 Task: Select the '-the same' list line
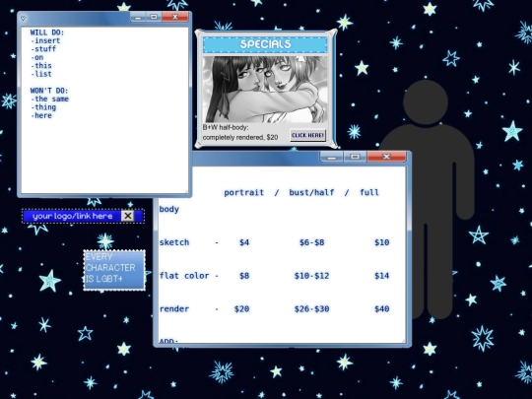tap(49, 100)
